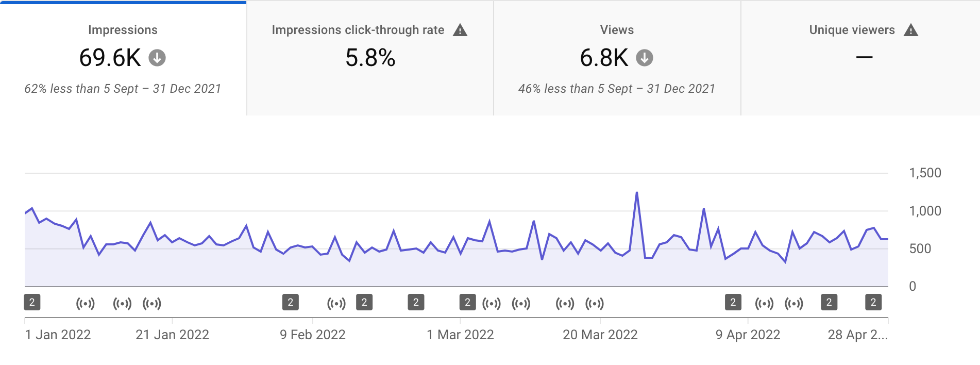Click the live stream marker at 20 Mar 2022
Screen dimensions: 980x365
tap(595, 303)
